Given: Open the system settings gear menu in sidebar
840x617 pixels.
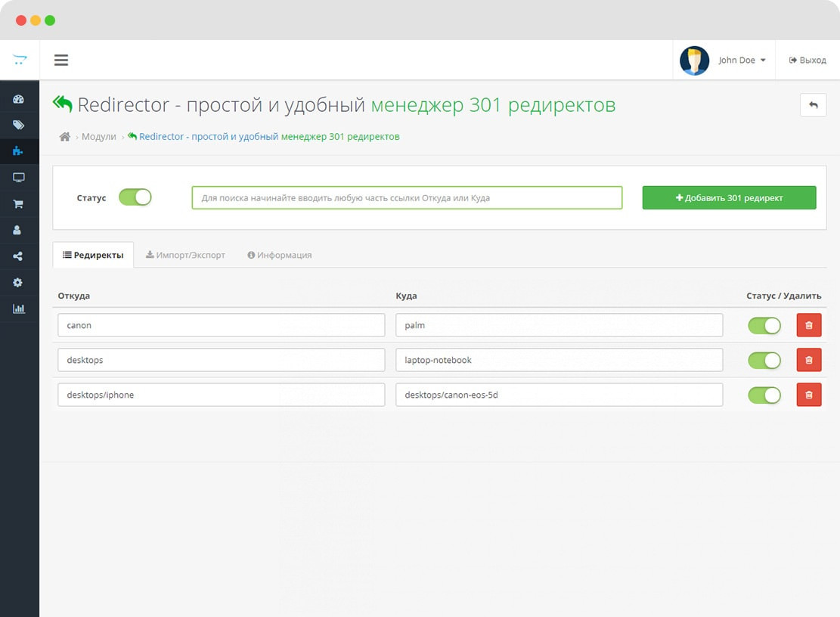Looking at the screenshot, I should 19,282.
